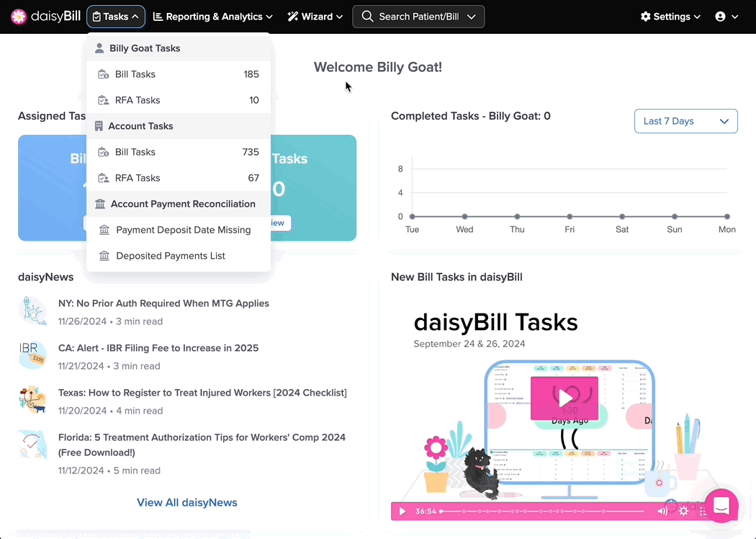This screenshot has width=756, height=539.
Task: Play the daisyBill Tasks video center button
Action: (564, 398)
